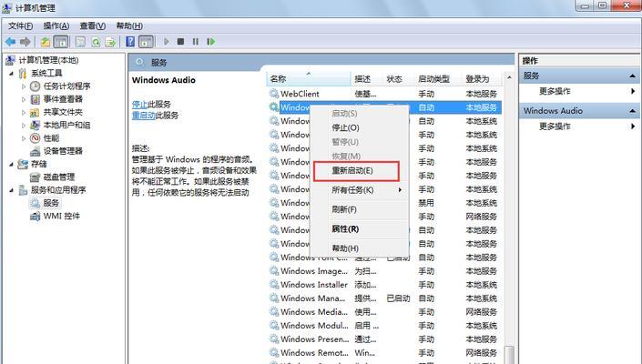Expand the 本地用户和组 node arrow

[24, 126]
